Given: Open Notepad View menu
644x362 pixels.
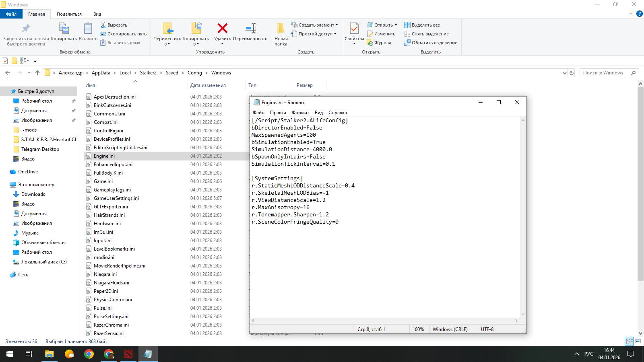Looking at the screenshot, I should [319, 113].
